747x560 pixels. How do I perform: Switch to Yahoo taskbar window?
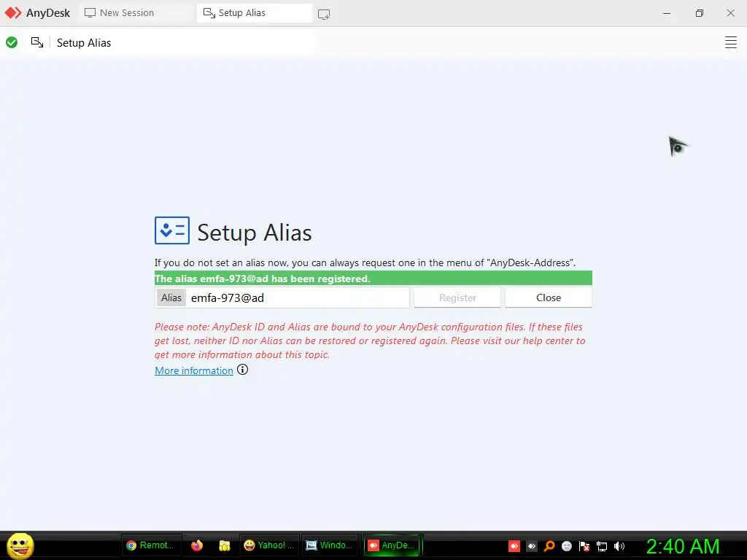click(x=269, y=545)
